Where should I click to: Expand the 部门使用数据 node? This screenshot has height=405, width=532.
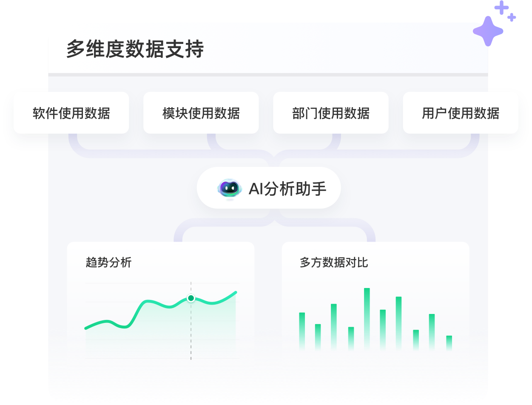pos(331,113)
